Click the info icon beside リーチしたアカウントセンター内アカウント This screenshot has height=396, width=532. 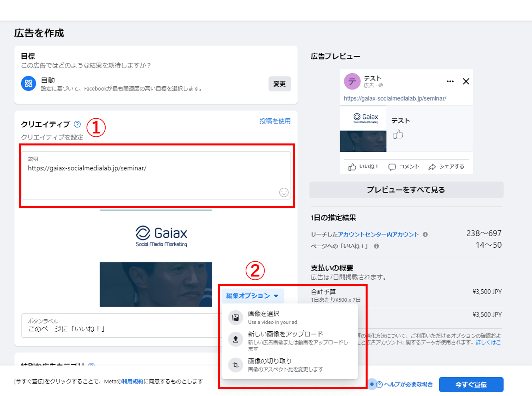pos(425,235)
